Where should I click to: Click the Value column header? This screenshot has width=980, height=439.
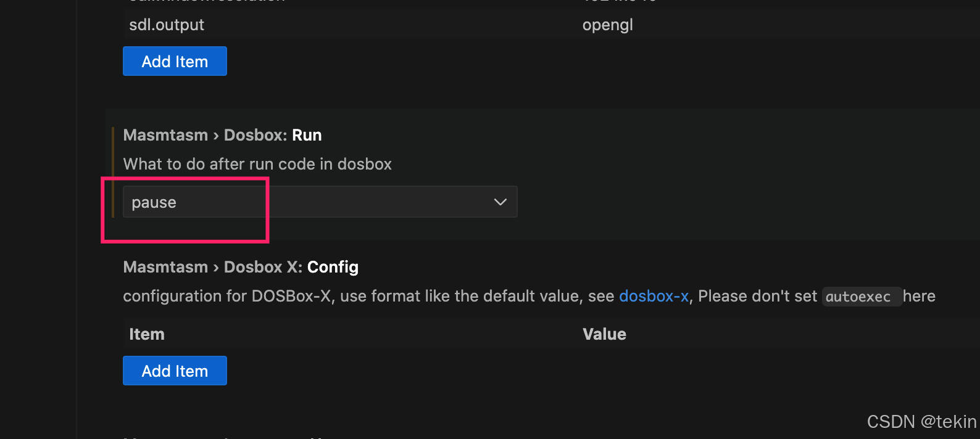[x=604, y=334]
